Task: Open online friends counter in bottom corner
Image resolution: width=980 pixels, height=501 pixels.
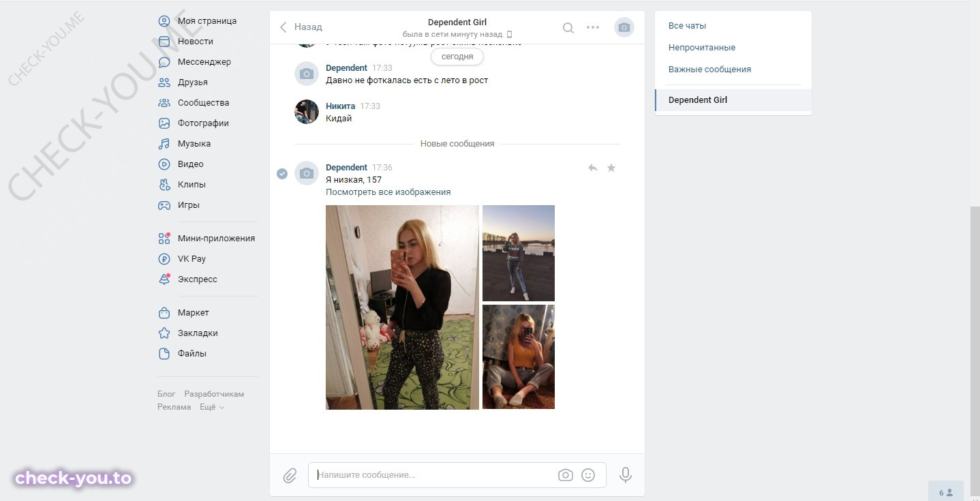Action: (x=946, y=491)
